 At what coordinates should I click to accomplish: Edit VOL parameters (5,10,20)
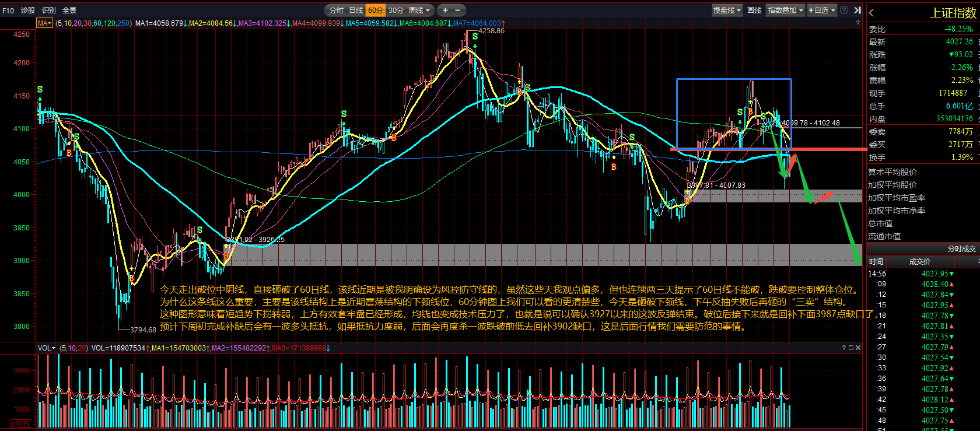click(x=73, y=348)
